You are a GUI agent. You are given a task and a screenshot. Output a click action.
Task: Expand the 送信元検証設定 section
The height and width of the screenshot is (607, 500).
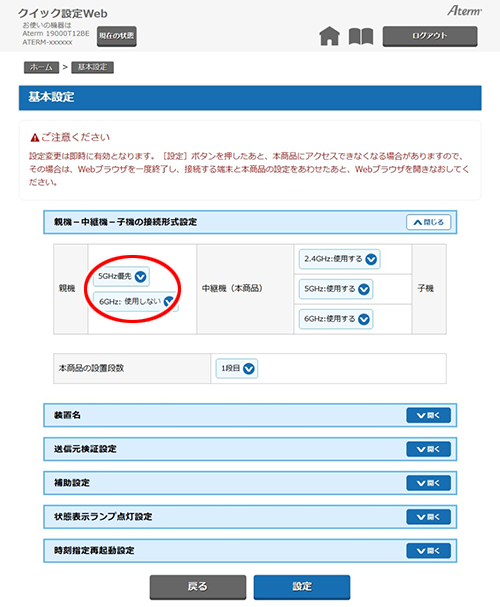[x=428, y=449]
